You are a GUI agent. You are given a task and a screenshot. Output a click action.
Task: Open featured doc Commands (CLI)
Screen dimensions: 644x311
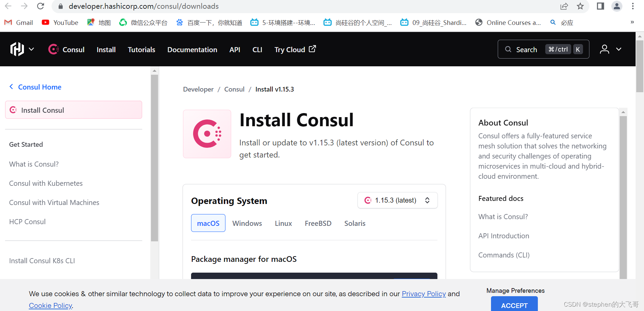[504, 255]
